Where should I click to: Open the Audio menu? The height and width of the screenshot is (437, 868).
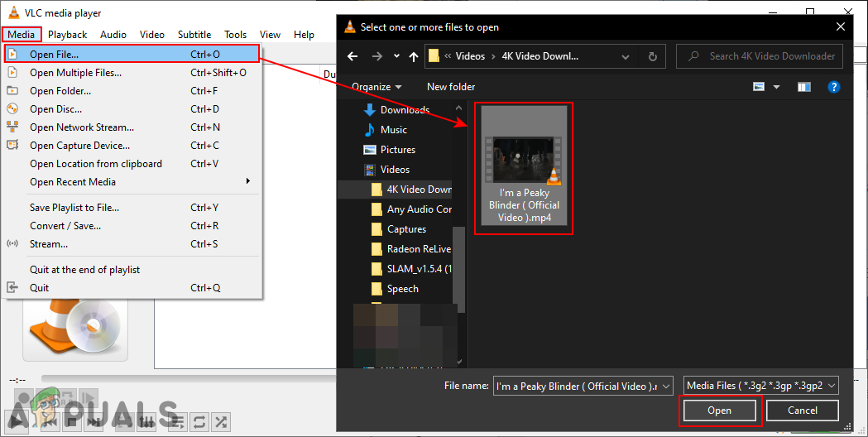(113, 34)
